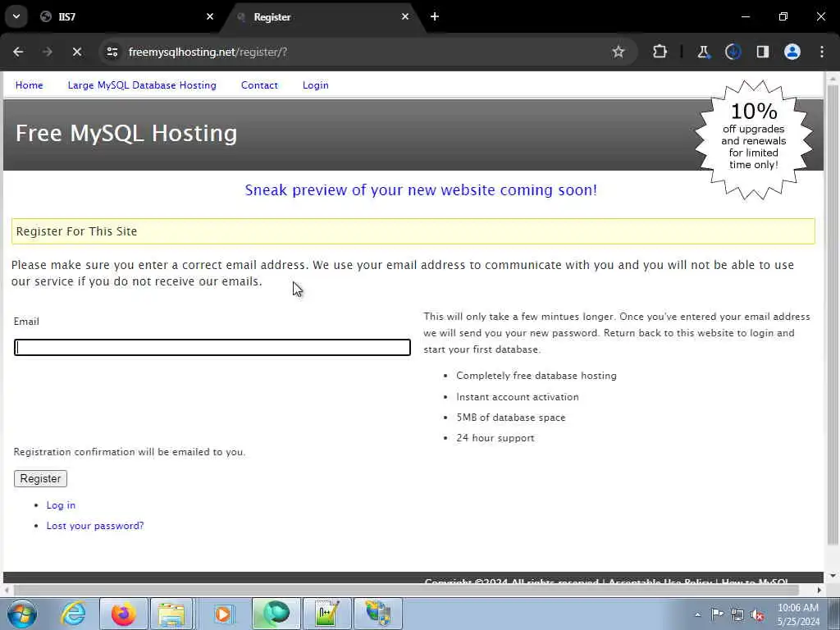Viewport: 840px width, 630px height.
Task: Stop loading the page
Action: (76, 52)
